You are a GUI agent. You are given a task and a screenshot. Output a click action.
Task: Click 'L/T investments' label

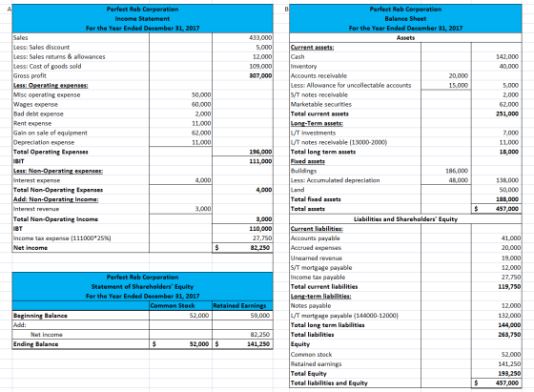point(314,134)
